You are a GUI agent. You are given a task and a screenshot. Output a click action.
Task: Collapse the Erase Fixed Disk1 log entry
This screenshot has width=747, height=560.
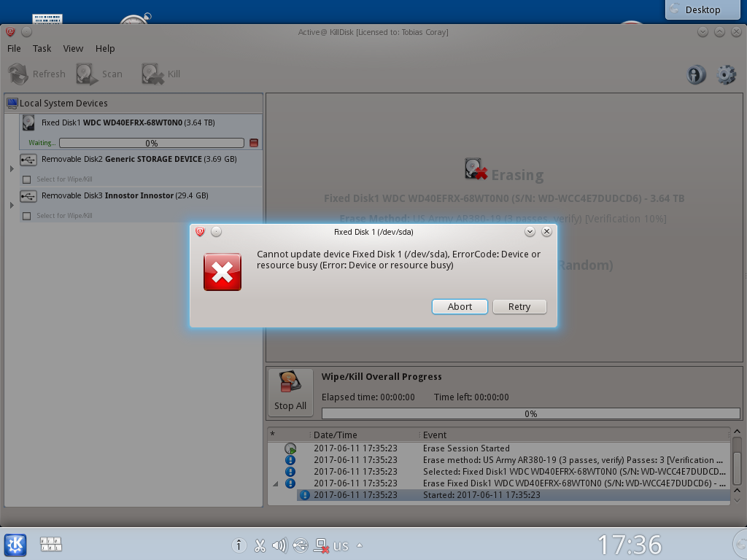point(276,484)
